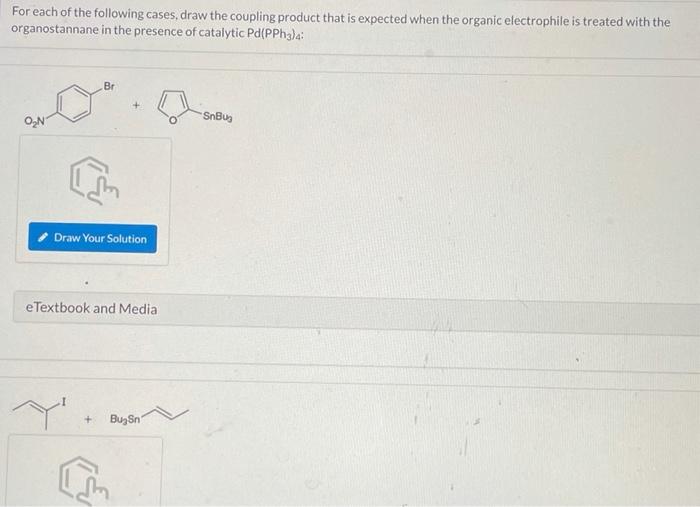
Task: Select the vinyl iodide skeletal structure
Action: [39, 412]
